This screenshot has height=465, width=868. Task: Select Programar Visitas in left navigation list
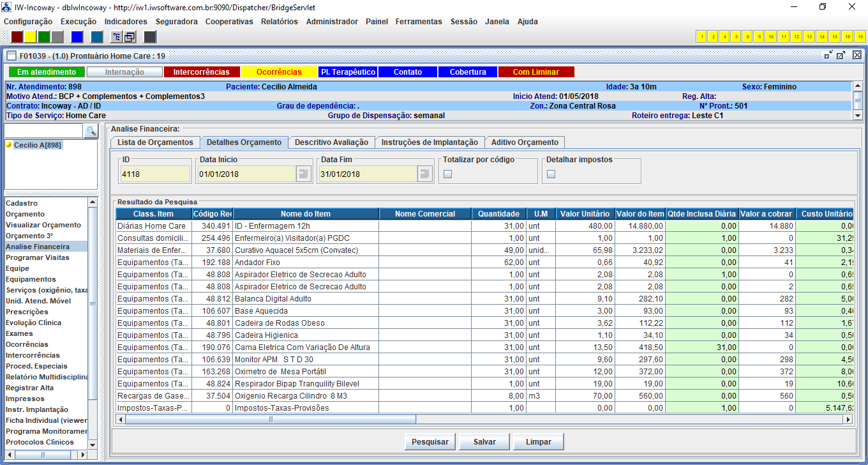[x=38, y=257]
